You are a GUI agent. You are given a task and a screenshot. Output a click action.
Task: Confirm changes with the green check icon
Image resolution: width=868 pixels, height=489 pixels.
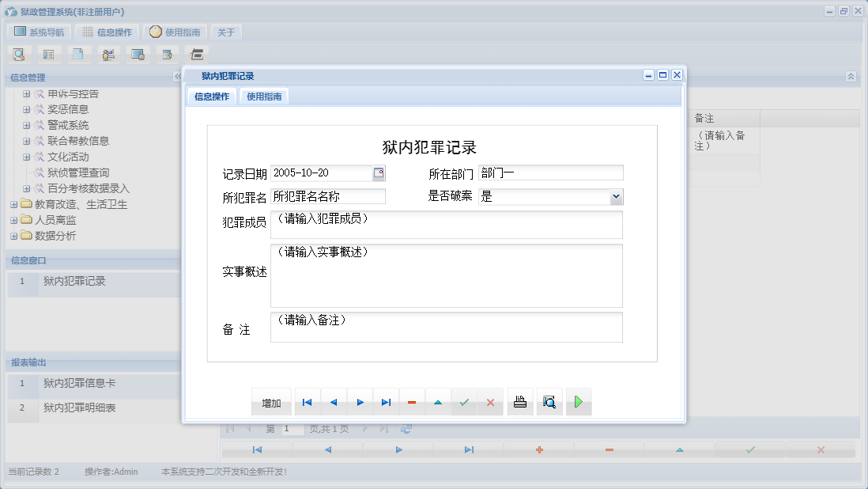click(464, 402)
